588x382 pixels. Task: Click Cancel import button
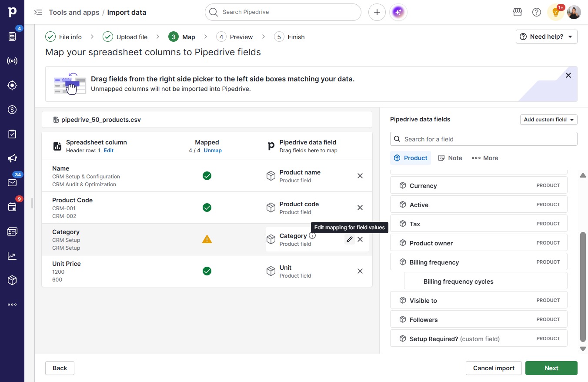click(494, 368)
